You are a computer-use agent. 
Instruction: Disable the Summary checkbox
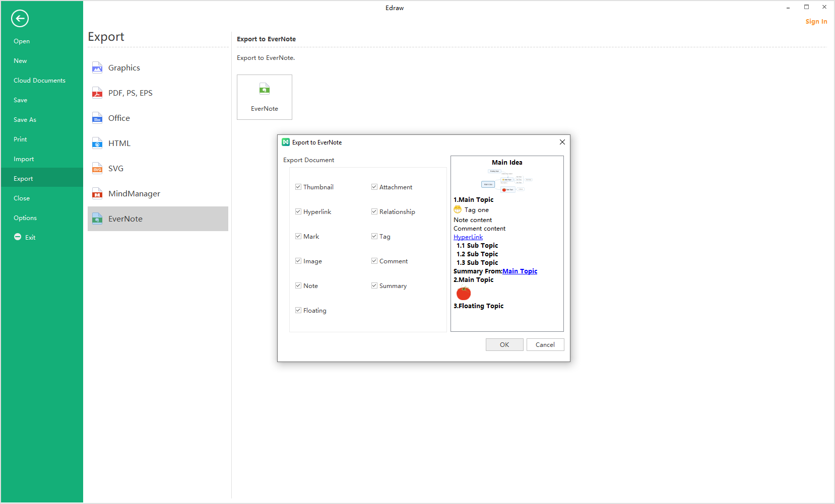(x=374, y=285)
